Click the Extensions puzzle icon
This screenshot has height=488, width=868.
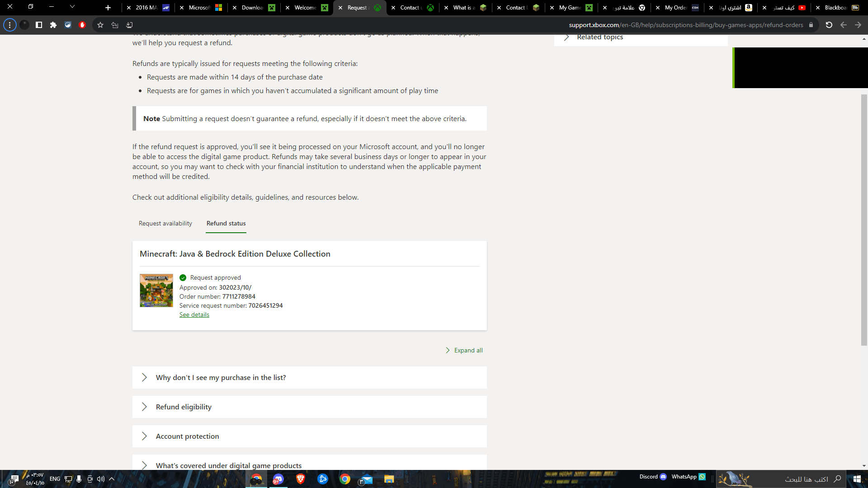point(53,25)
